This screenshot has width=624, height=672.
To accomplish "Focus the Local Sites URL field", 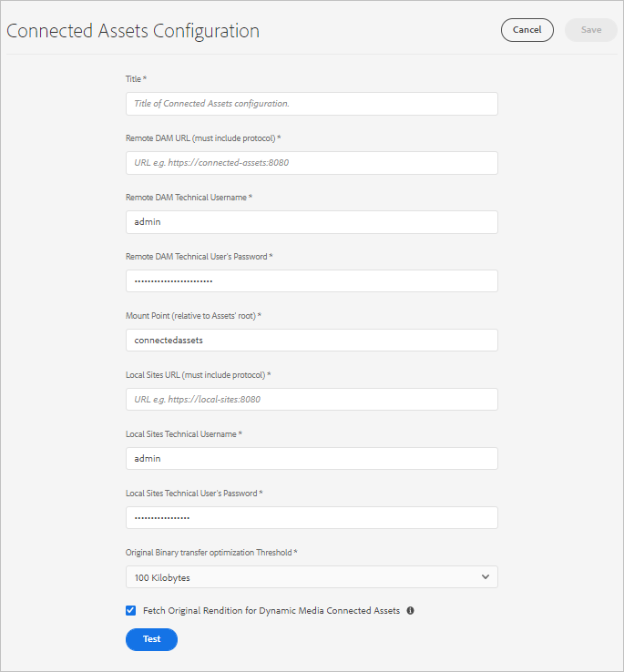I will 312,400.
